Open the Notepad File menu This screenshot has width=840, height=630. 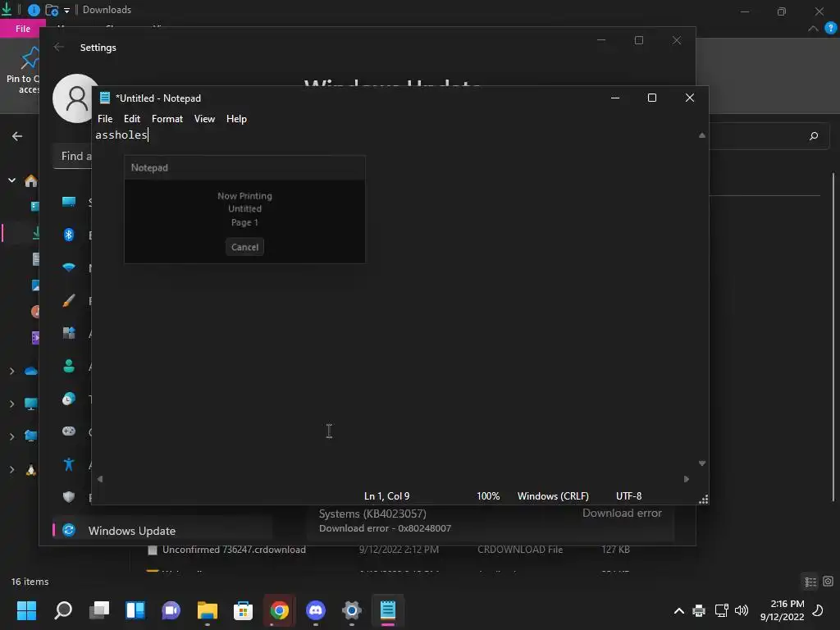(105, 119)
